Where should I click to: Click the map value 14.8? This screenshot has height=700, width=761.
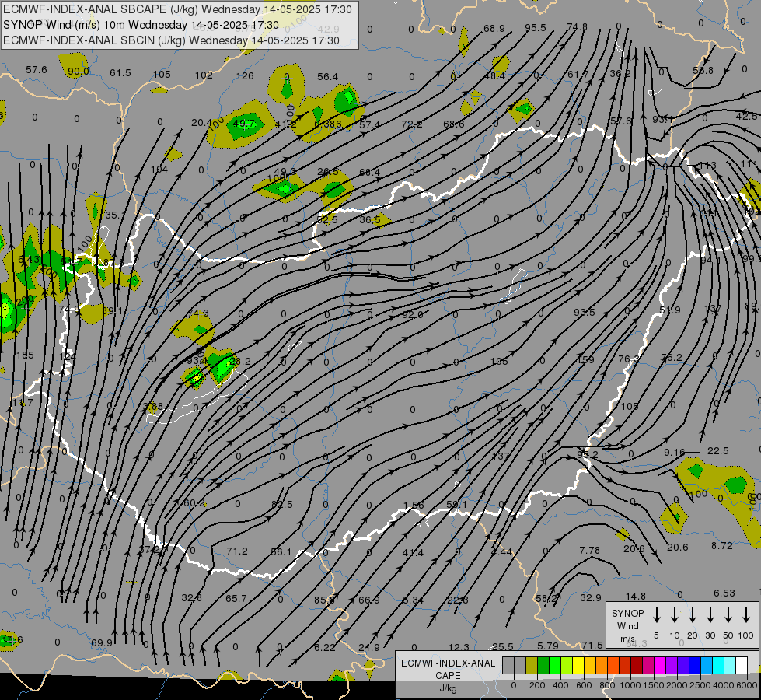[636, 596]
